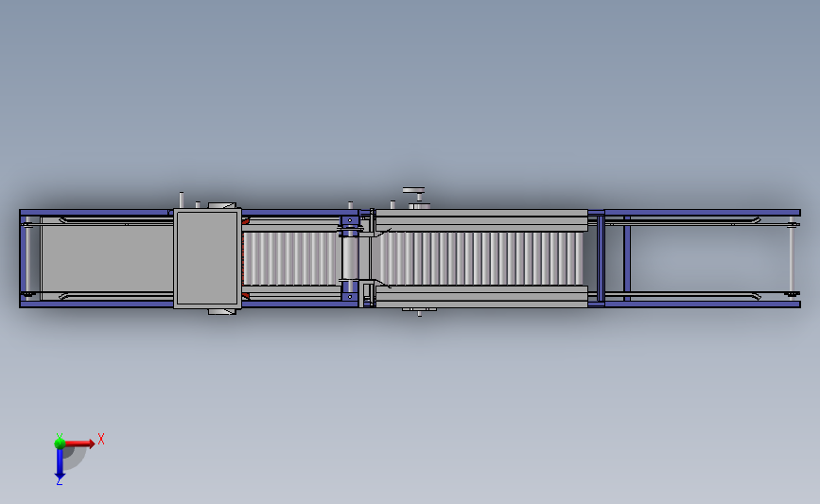This screenshot has height=504, width=820.
Task: Select the handwheel above the conveyor frame
Action: [413, 190]
